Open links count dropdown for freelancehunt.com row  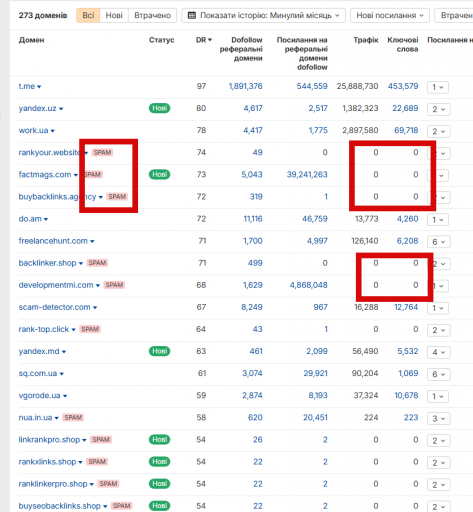tap(439, 242)
